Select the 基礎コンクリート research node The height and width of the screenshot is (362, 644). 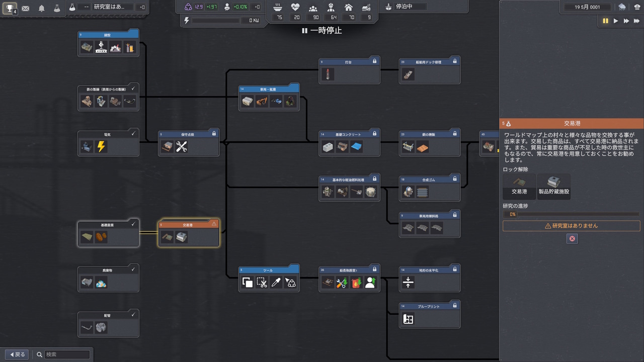click(x=349, y=134)
